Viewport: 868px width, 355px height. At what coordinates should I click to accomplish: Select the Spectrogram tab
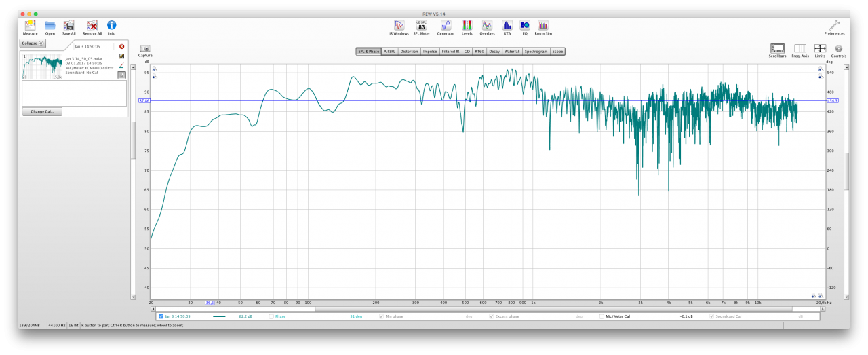point(536,52)
